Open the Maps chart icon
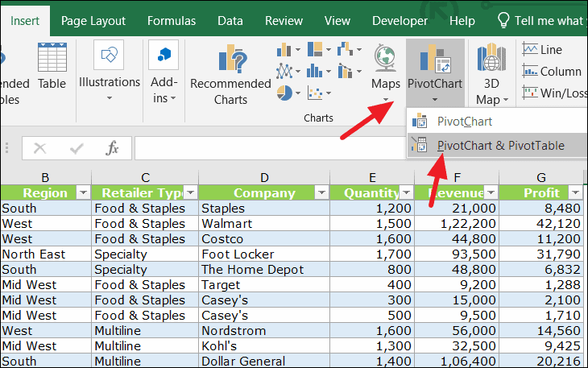Screen dimensions: 588x368 pyautogui.click(x=386, y=68)
